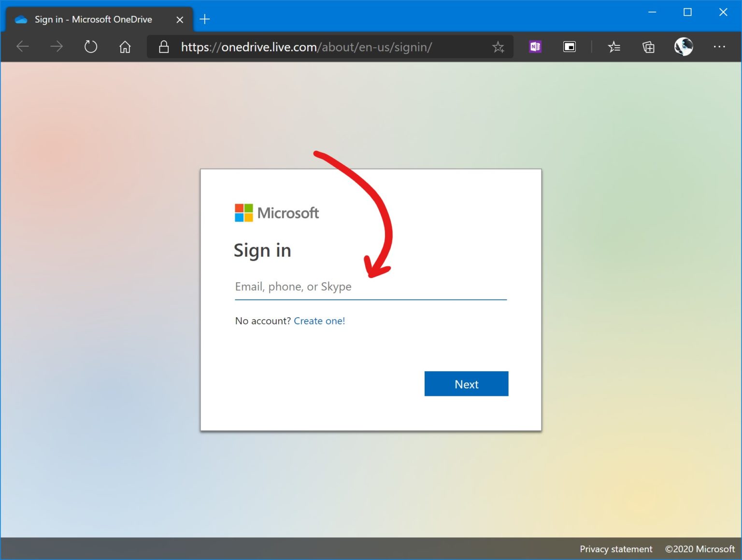This screenshot has height=560, width=742.
Task: View site security info via the lock icon
Action: [x=163, y=47]
